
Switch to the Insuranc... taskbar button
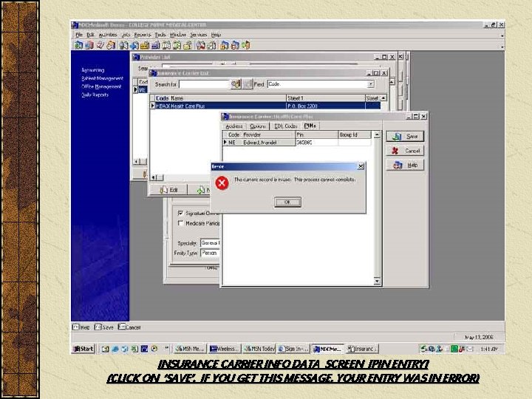tap(362, 349)
